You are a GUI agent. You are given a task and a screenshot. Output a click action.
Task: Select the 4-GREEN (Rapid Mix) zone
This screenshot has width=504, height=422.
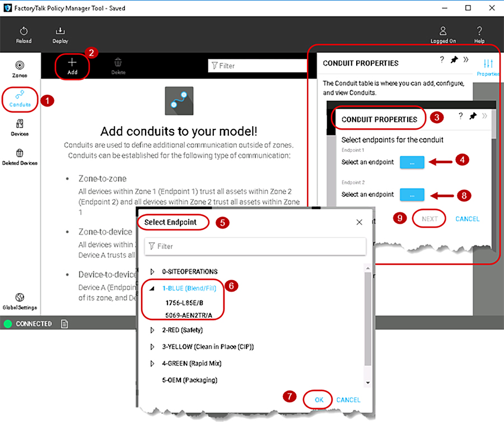[x=192, y=364]
